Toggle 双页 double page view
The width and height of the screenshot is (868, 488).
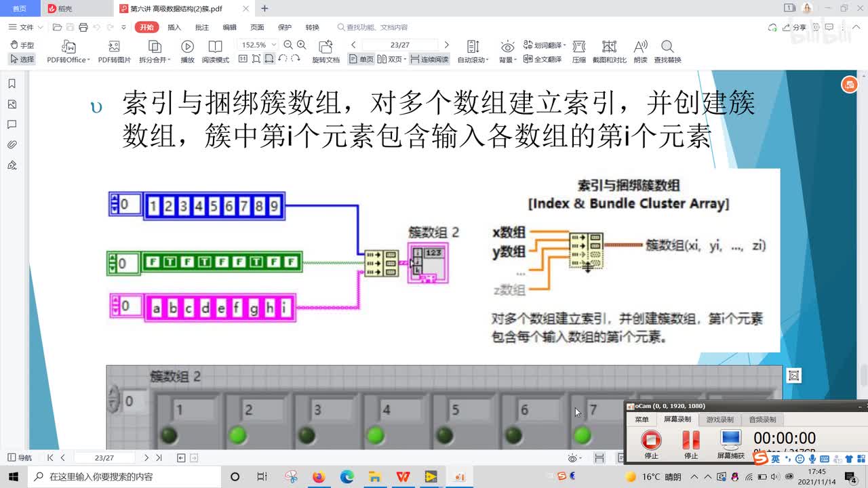[x=391, y=60]
